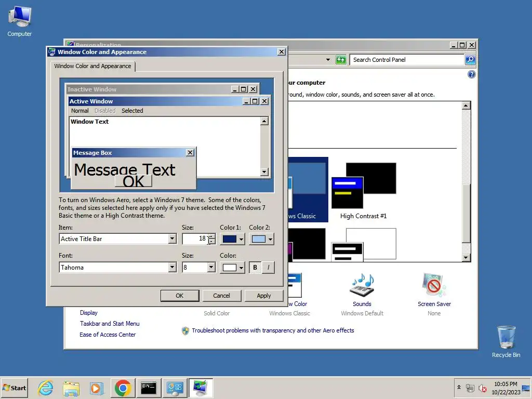This screenshot has width=532, height=399.
Task: Open the Color 2 dropdown swatch
Action: click(x=262, y=239)
